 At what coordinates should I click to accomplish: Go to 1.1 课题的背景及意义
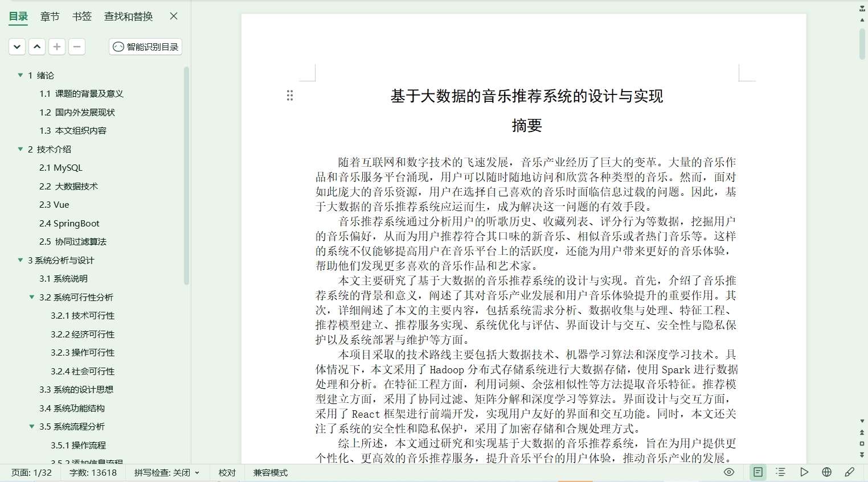[x=81, y=94]
